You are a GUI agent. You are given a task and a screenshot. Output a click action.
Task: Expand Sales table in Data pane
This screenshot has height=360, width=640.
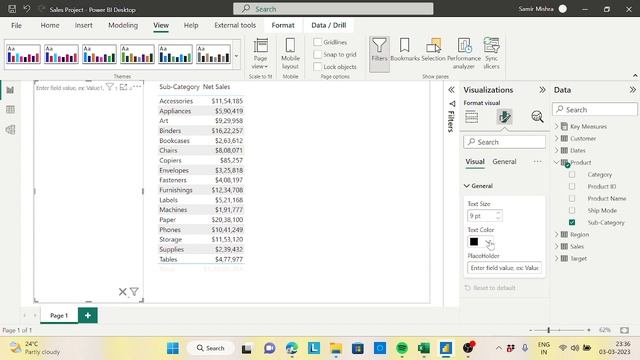(x=557, y=246)
